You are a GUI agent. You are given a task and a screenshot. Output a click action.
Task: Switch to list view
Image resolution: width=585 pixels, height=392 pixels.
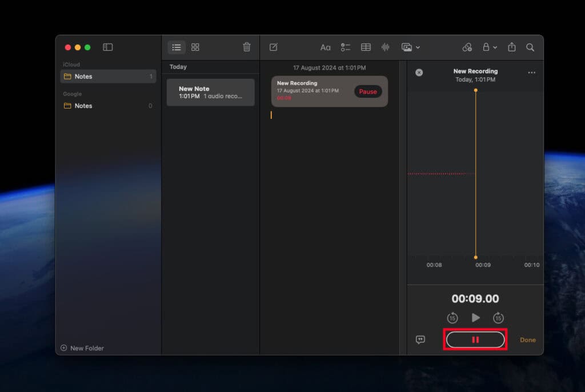[177, 47]
